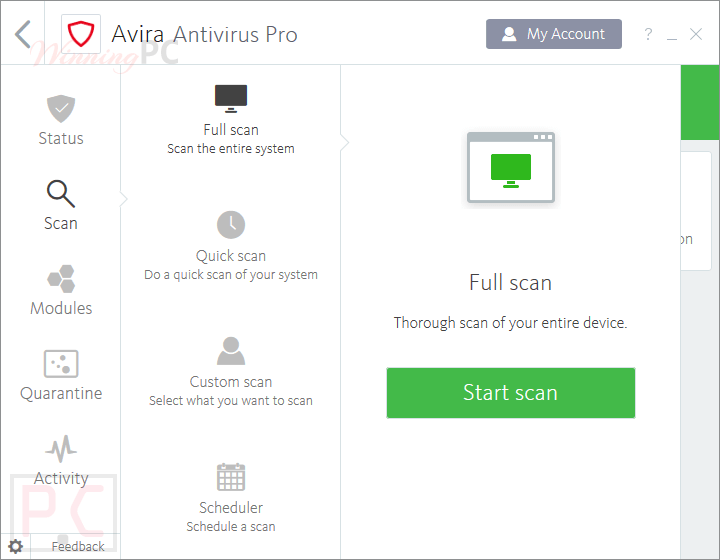Click 'Select what you want to scan'
Screen dimensions: 720x560
pos(231,401)
